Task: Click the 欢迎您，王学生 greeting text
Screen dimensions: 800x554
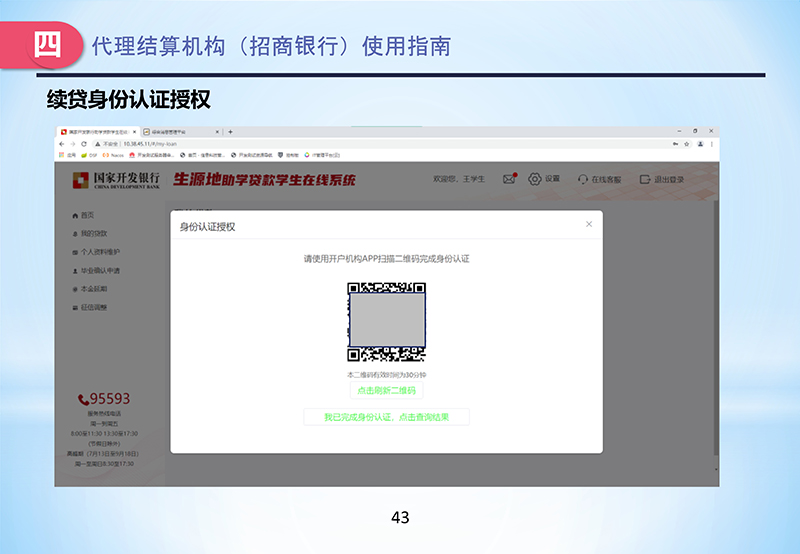Action: pos(459,179)
